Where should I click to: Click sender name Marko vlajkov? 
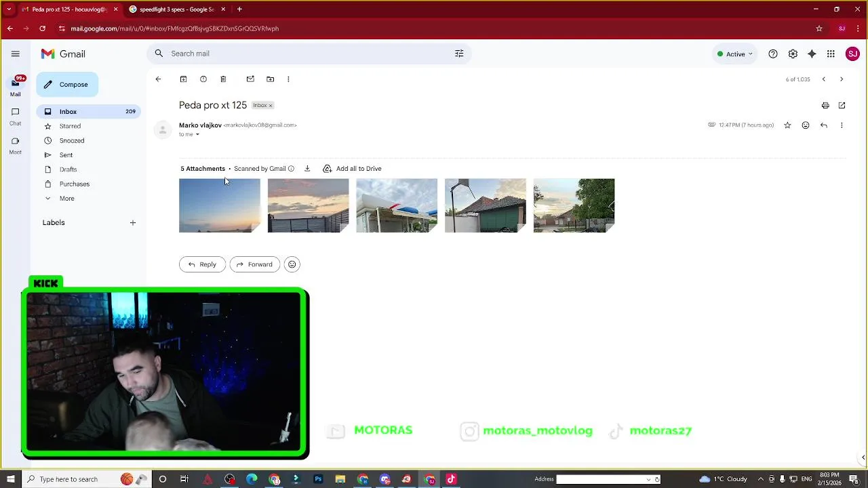pyautogui.click(x=200, y=125)
